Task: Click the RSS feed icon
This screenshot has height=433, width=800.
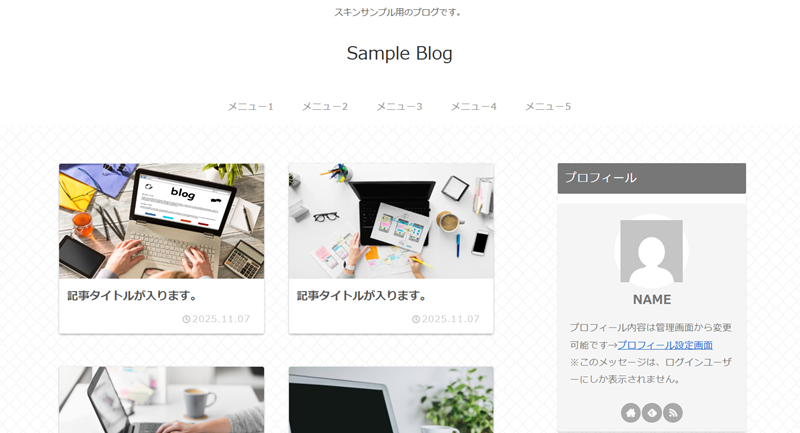Action: click(672, 413)
